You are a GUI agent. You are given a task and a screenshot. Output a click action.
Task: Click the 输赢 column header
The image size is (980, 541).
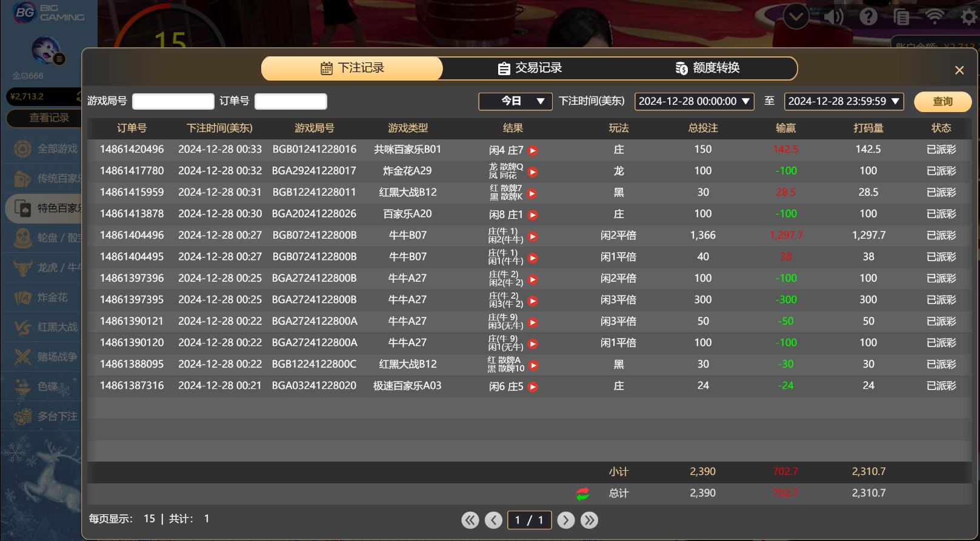click(785, 128)
